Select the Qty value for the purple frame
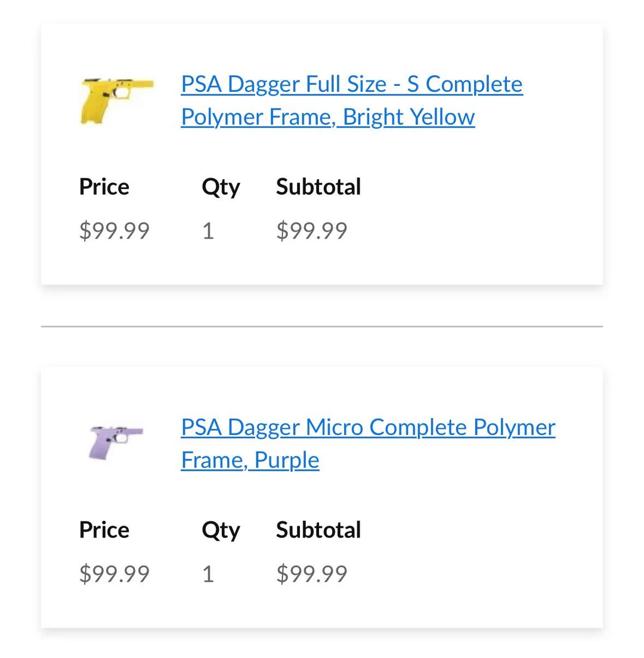 (208, 573)
